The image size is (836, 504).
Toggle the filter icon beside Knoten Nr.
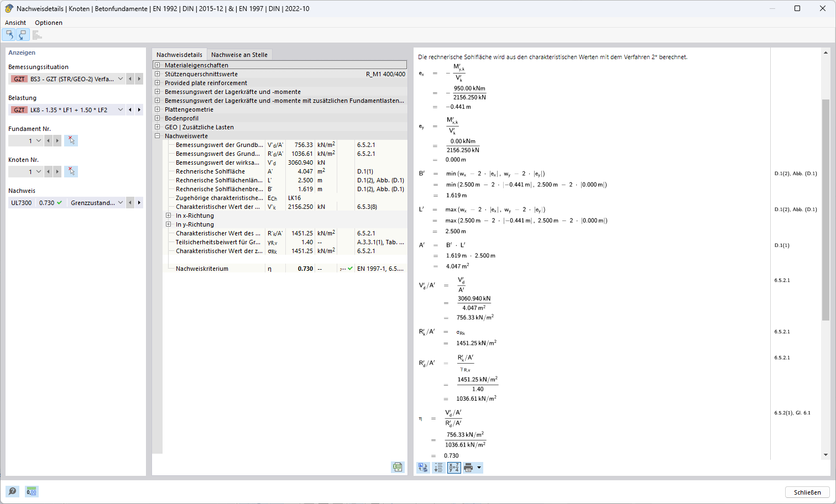point(71,171)
